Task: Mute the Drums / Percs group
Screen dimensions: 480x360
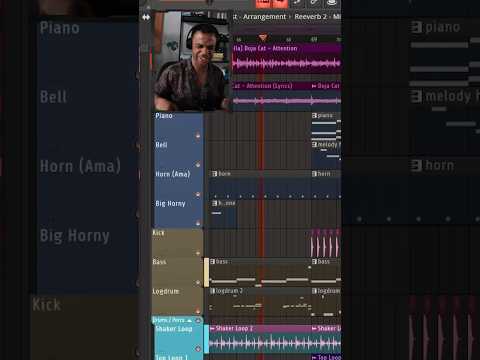Action: click(x=198, y=320)
